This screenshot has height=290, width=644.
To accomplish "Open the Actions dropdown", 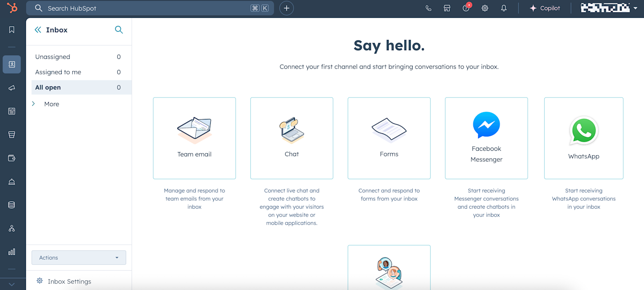I will tap(79, 258).
